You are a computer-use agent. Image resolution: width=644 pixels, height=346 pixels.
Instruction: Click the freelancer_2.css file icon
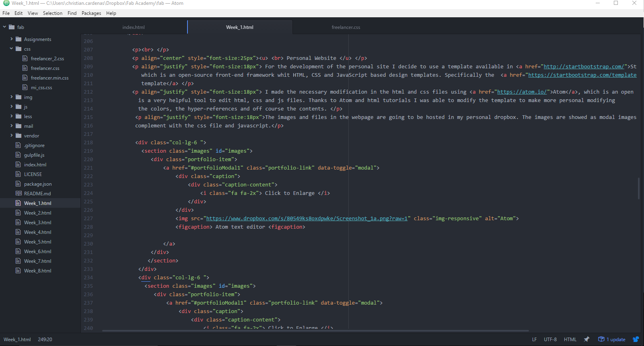pos(25,59)
